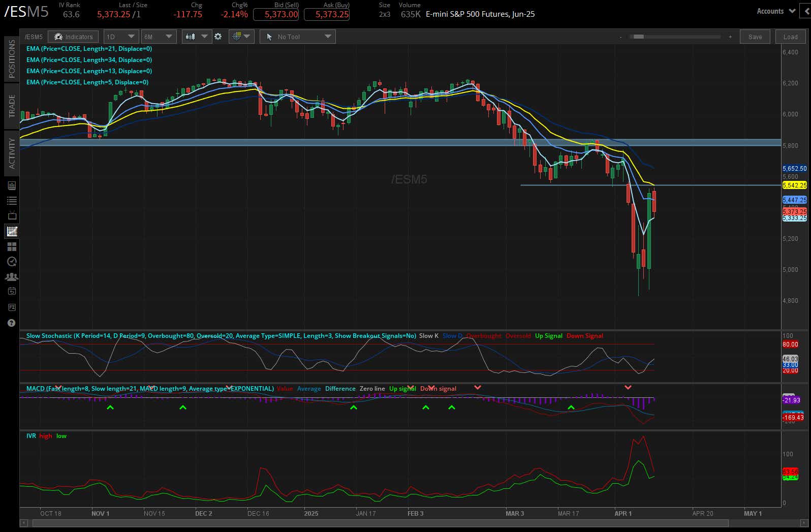Click the Volume value 635K
Screen dimensions: 811x532
pos(411,14)
